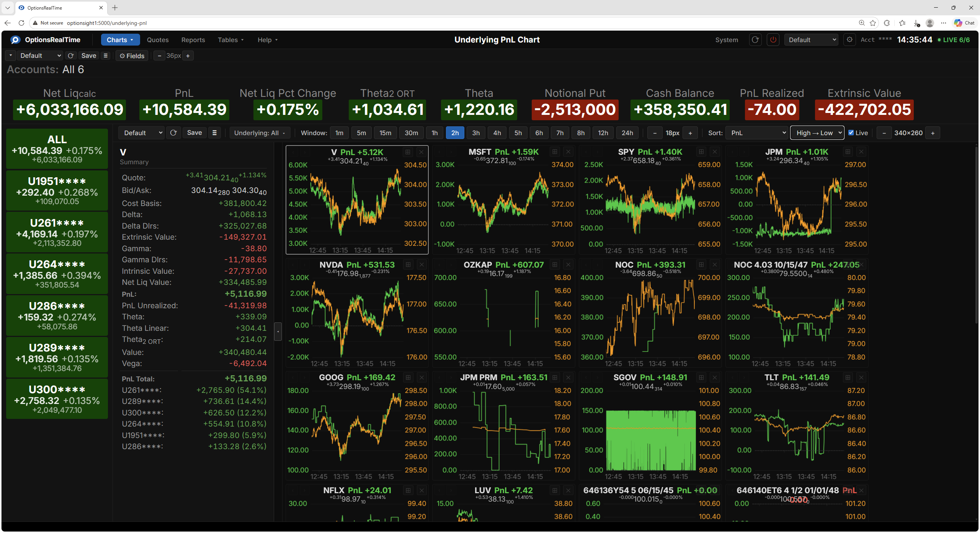Open the High → Low order dropdown
Screen dimensions: 980x533
(817, 133)
